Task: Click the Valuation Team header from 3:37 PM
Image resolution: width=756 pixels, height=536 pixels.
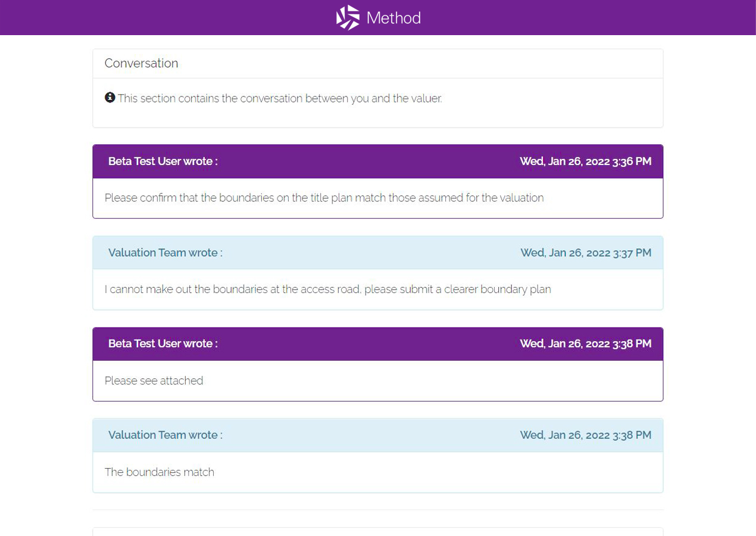Action: point(165,253)
